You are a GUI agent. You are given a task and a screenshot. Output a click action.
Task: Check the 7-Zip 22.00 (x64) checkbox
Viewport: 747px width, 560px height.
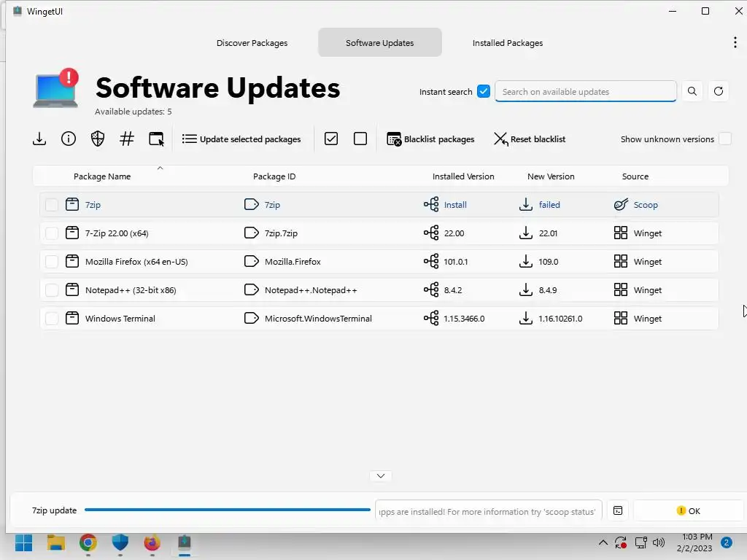point(52,233)
